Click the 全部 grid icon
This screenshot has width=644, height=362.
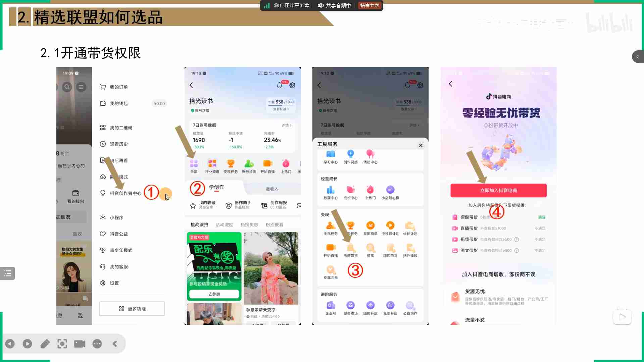pos(194,166)
